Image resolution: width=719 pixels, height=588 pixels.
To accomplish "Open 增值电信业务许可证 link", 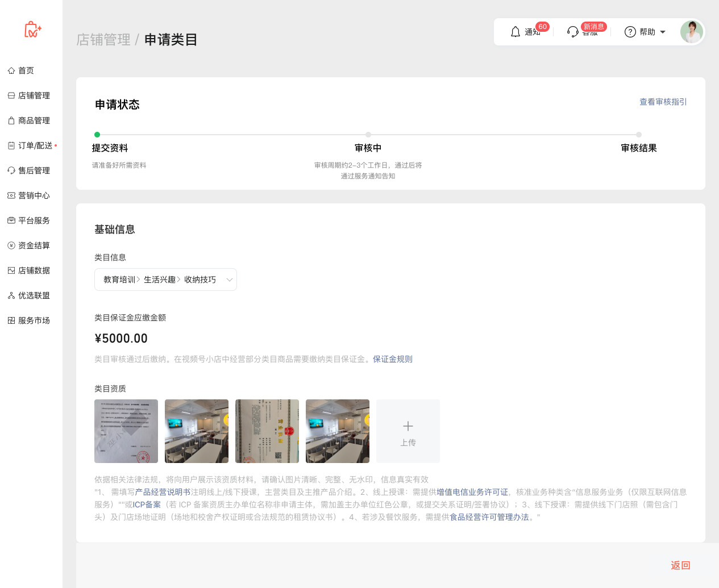I will (472, 492).
